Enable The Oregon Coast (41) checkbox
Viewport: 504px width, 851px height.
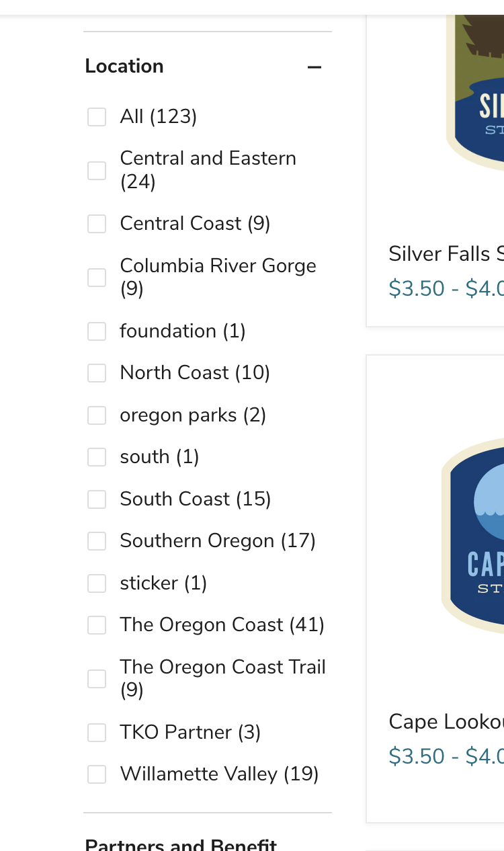click(x=97, y=625)
